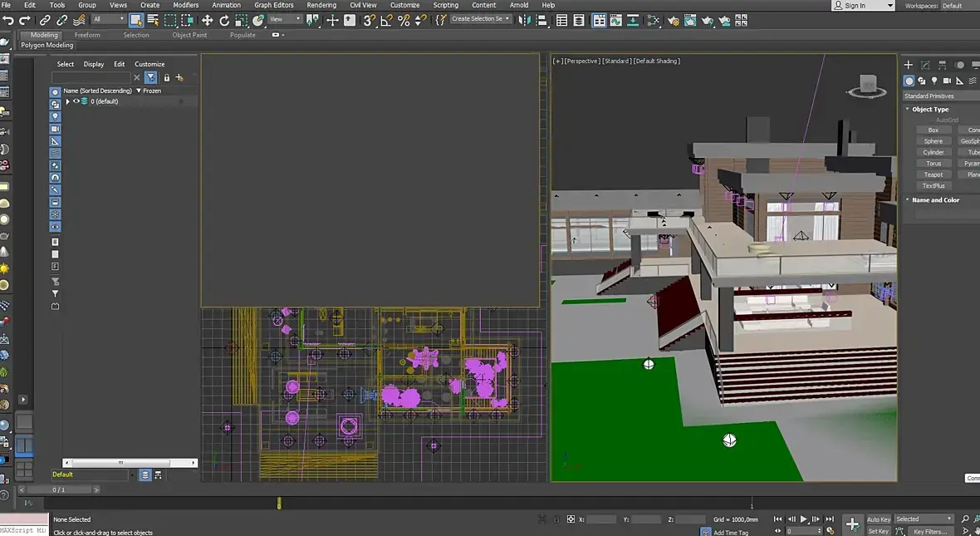Toggle the Angle Snap tool

386,21
